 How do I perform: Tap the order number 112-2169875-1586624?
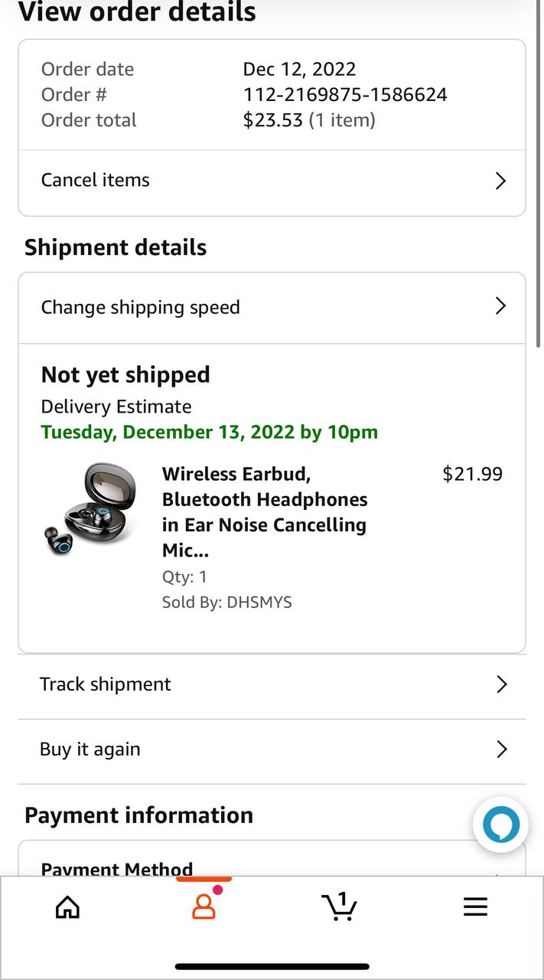pyautogui.click(x=345, y=95)
